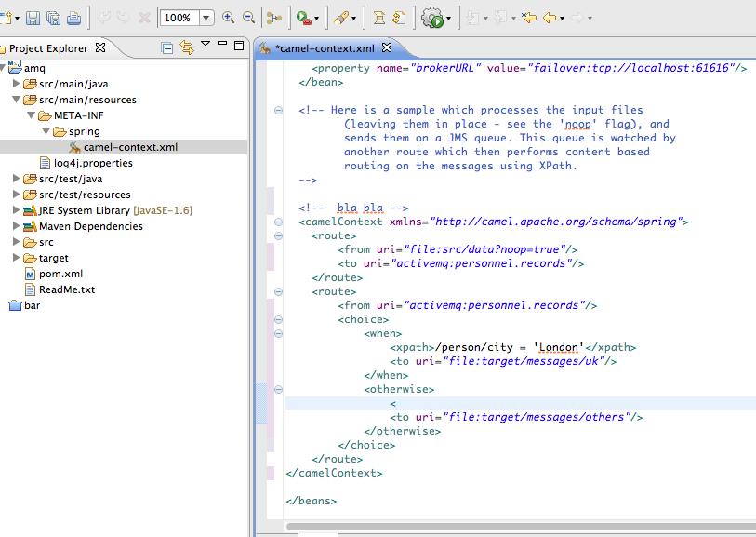
Task: Expand the Maven Dependencies node
Action: 17,226
